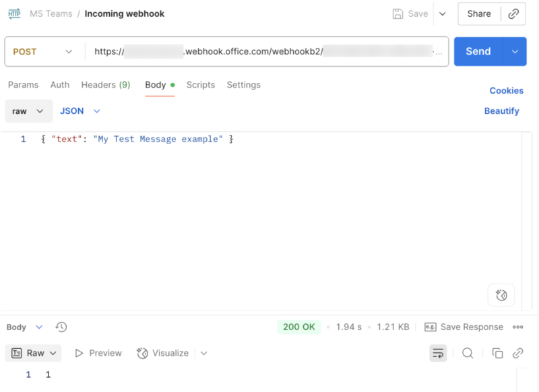Open the Scripts tab
Viewport: 539px width, 392px height.
(201, 85)
